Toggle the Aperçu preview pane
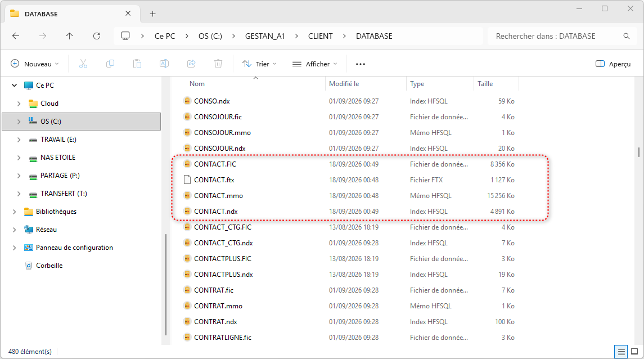644x359 pixels. coord(613,64)
